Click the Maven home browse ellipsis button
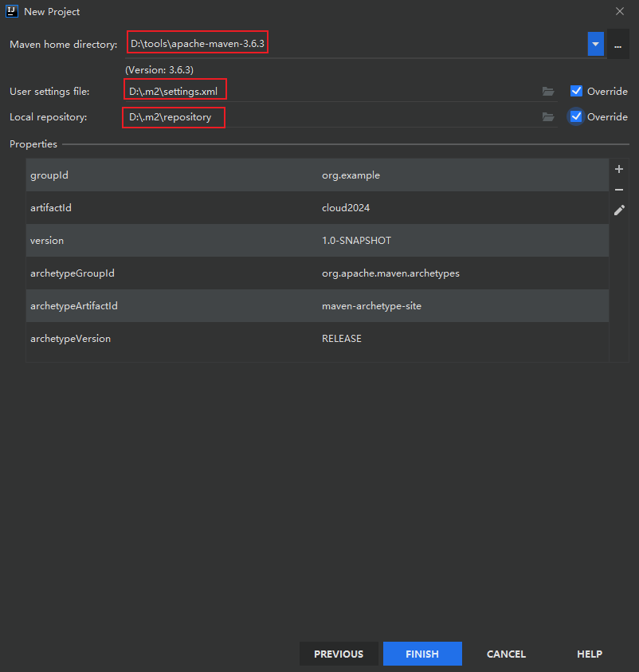The image size is (639, 672). [617, 45]
